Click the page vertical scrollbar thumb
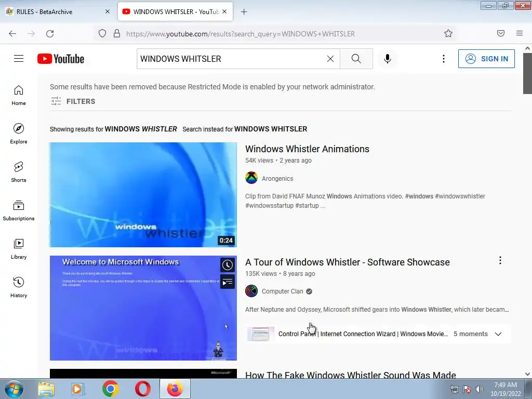Viewport: 532px width, 399px height. point(527,73)
